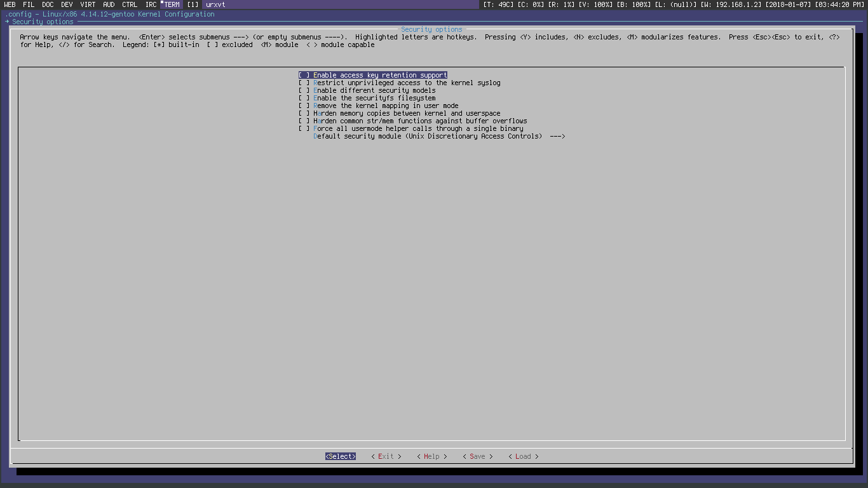Click the IP address W: 192.168.1.2
The height and width of the screenshot is (488, 868).
731,4
